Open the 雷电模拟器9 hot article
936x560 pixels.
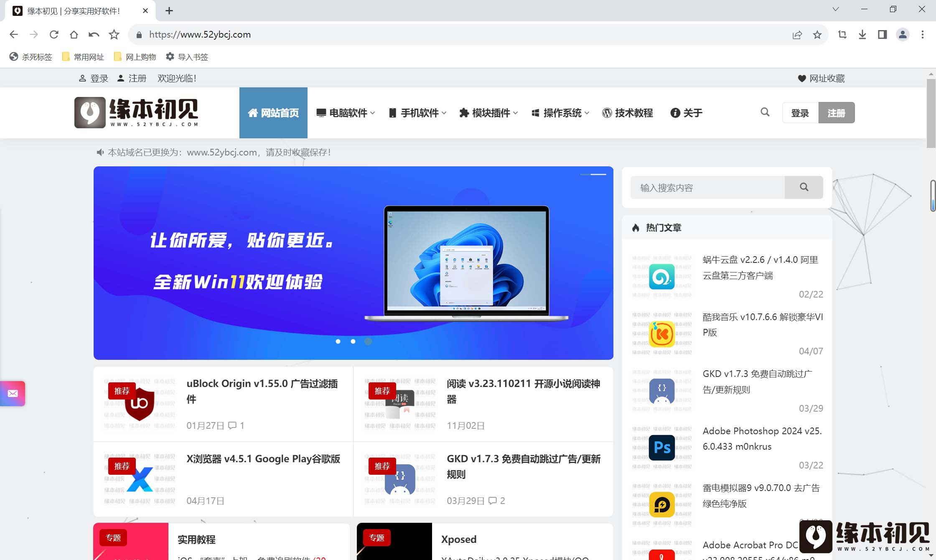click(x=761, y=496)
